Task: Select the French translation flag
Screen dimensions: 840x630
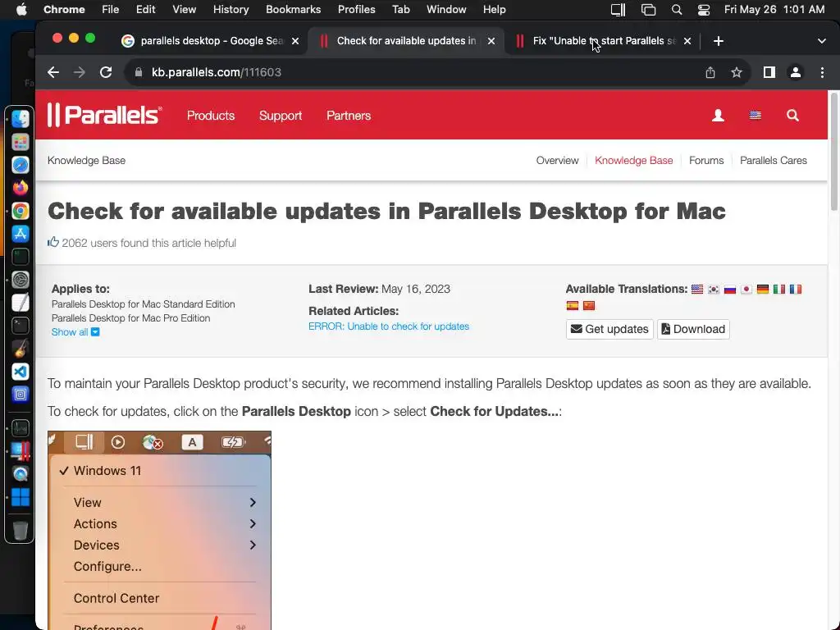Action: pyautogui.click(x=796, y=290)
